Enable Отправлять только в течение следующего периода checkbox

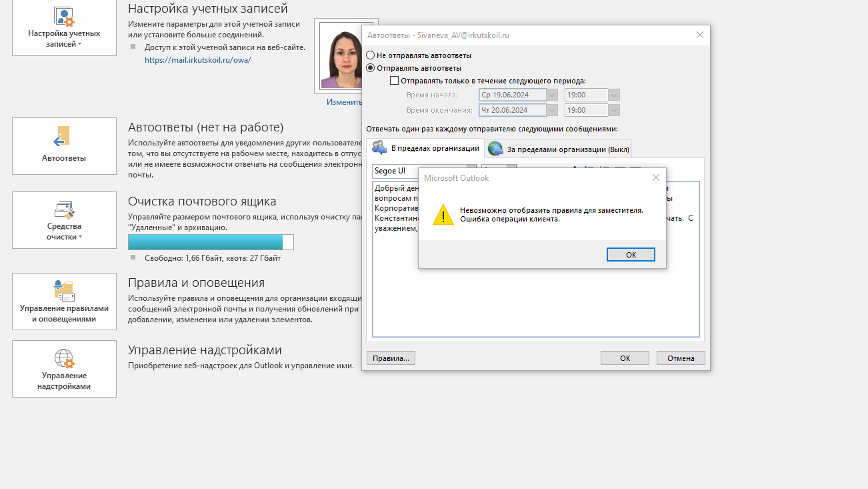[x=394, y=81]
